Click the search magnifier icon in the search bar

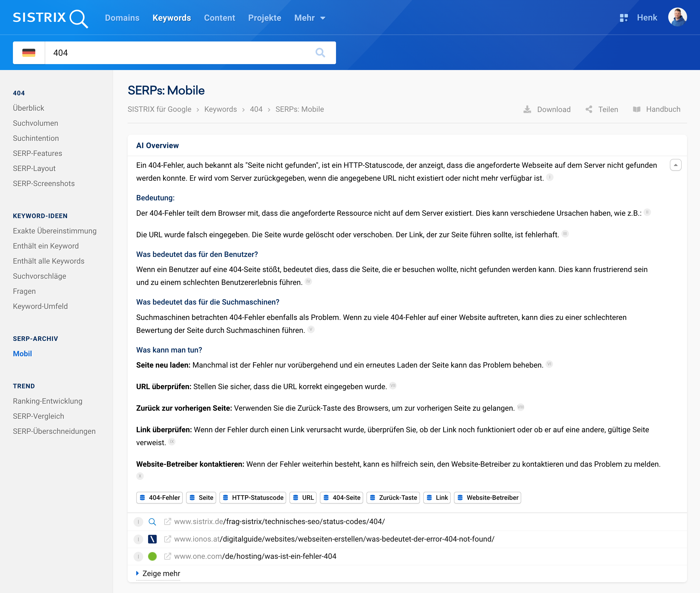(320, 53)
